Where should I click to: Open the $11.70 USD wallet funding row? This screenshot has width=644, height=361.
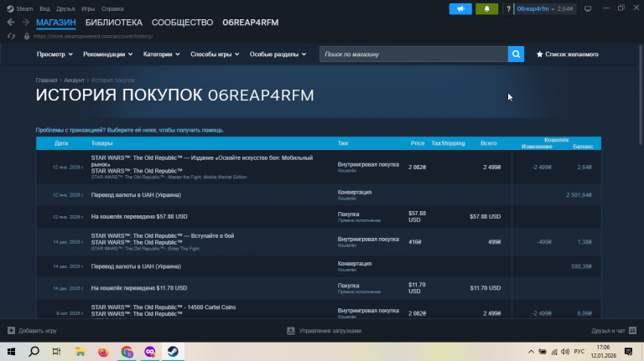pyautogui.click(x=319, y=288)
